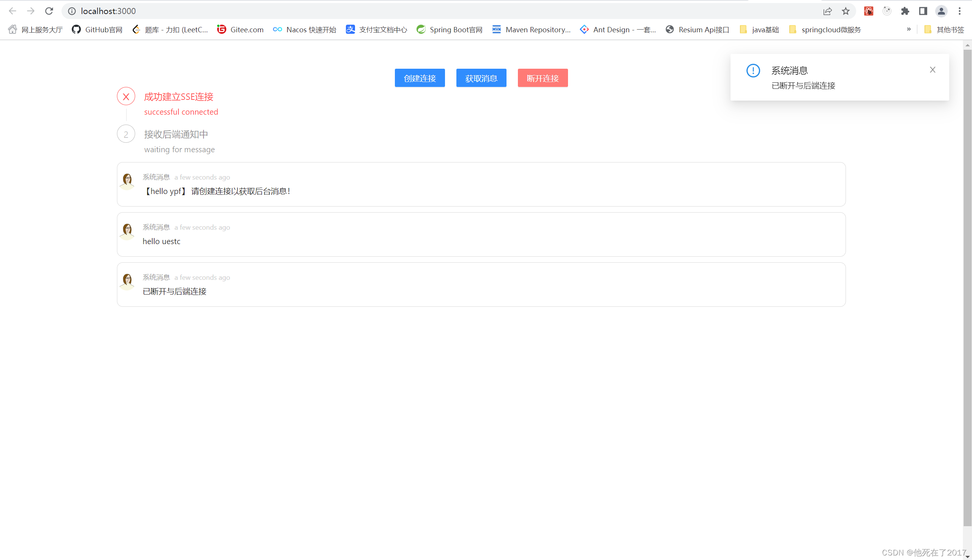Click the share page icon in address bar
This screenshot has height=560, width=972.
827,11
